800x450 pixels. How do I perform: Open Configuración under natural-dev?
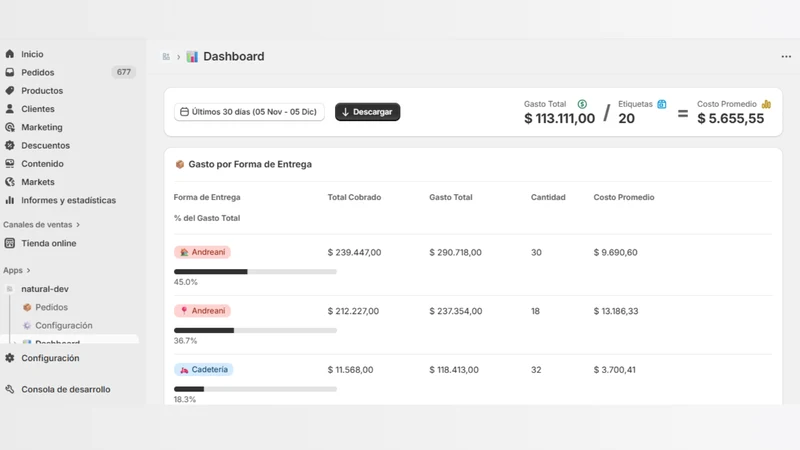tap(64, 326)
